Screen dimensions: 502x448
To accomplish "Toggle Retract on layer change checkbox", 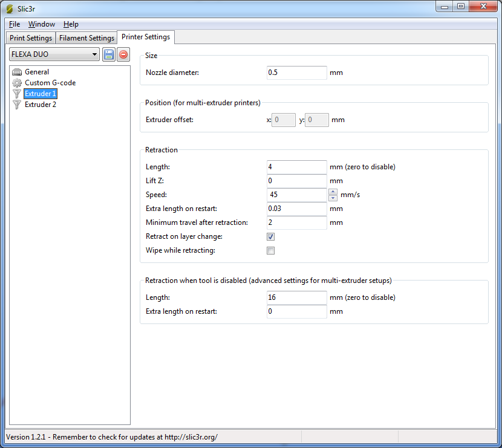I will point(270,236).
